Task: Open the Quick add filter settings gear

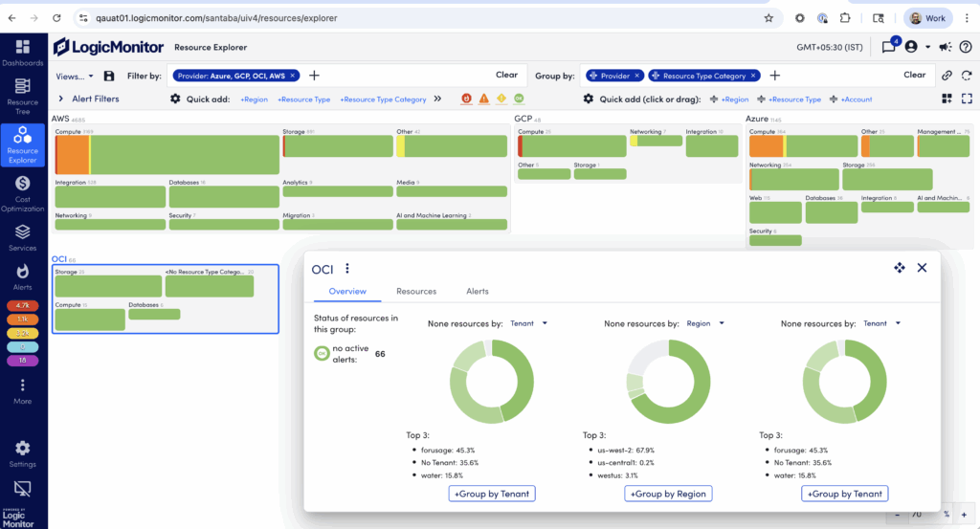Action: pyautogui.click(x=175, y=99)
